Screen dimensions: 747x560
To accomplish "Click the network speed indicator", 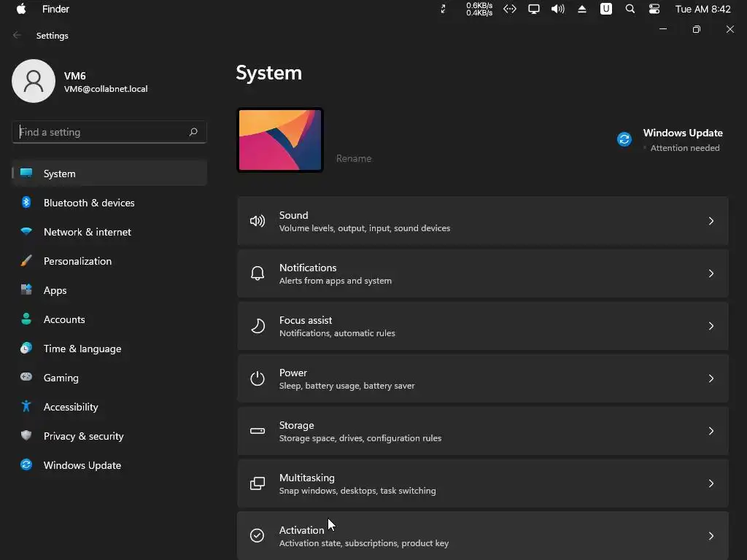I will [479, 9].
